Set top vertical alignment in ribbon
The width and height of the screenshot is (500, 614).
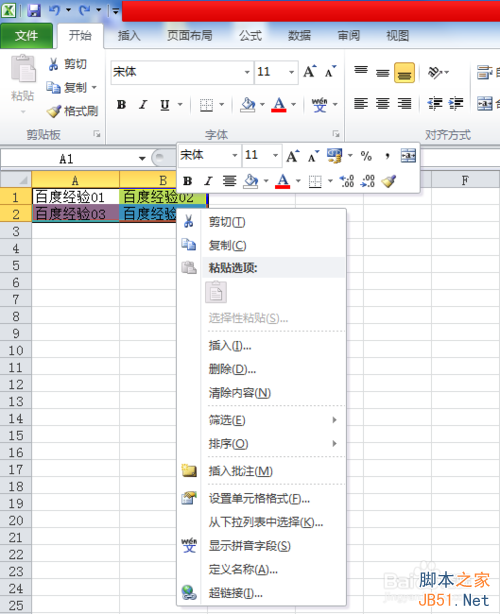(361, 70)
